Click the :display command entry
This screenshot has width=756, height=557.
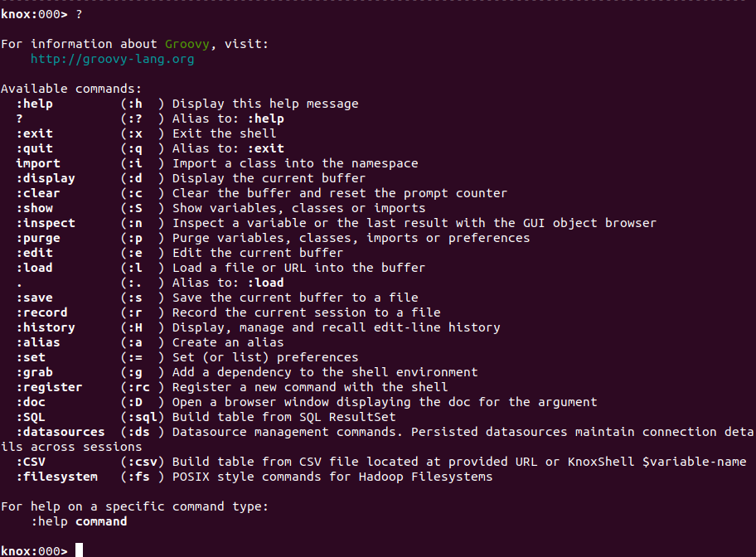pyautogui.click(x=45, y=178)
